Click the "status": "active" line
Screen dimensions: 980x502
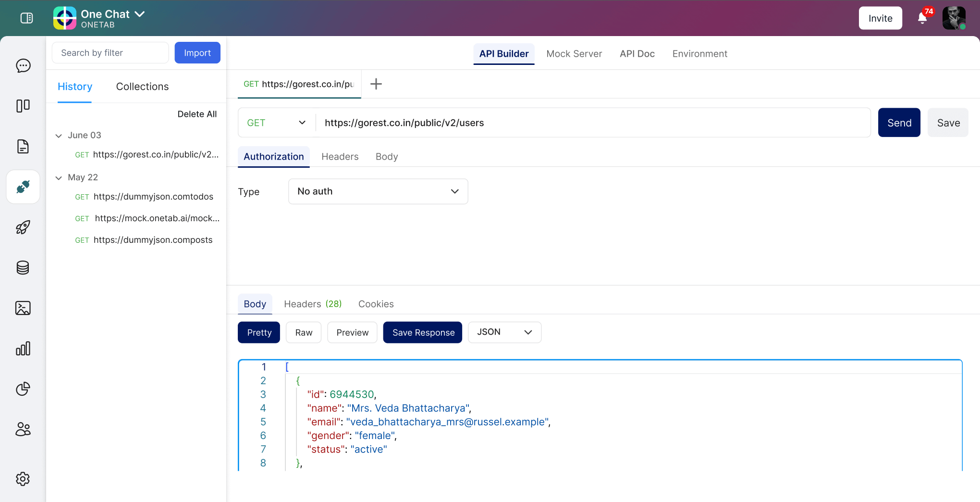click(347, 449)
